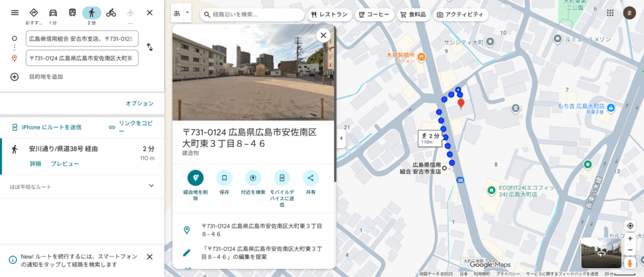The image size is (644, 277).
Task: Remove waypoint with 経由地を削除 icon
Action: (195, 178)
